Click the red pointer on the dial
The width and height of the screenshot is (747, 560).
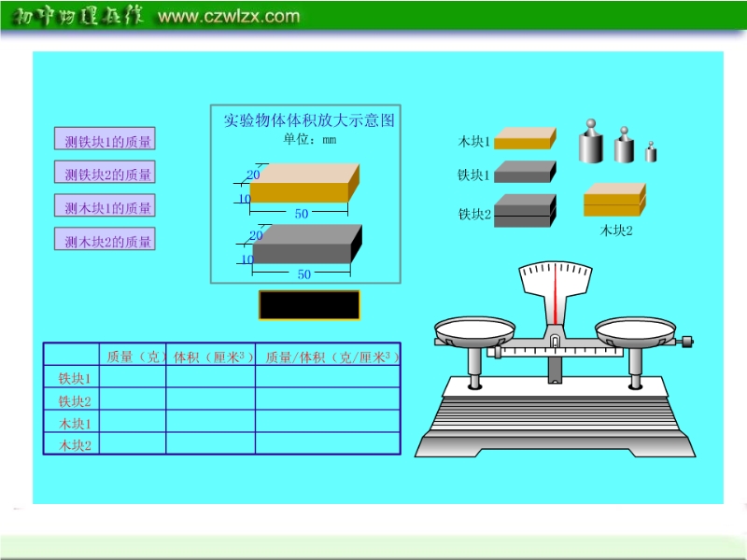(x=555, y=293)
